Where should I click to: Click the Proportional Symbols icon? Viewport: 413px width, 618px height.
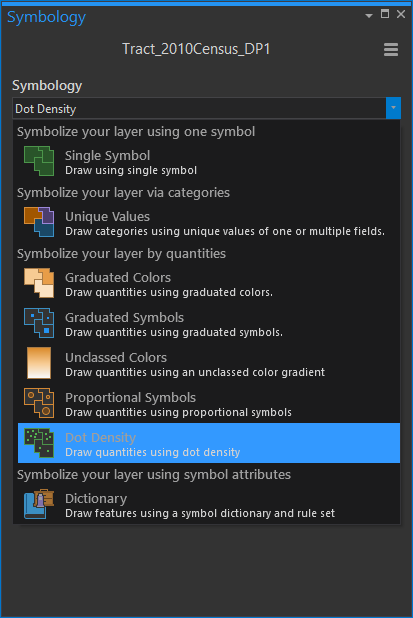pos(39,403)
